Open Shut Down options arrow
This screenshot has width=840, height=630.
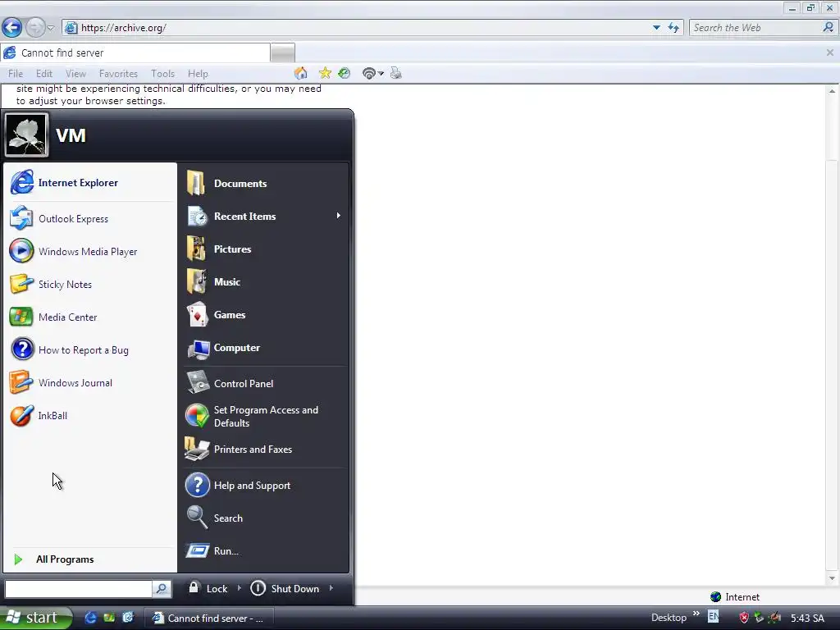point(331,588)
